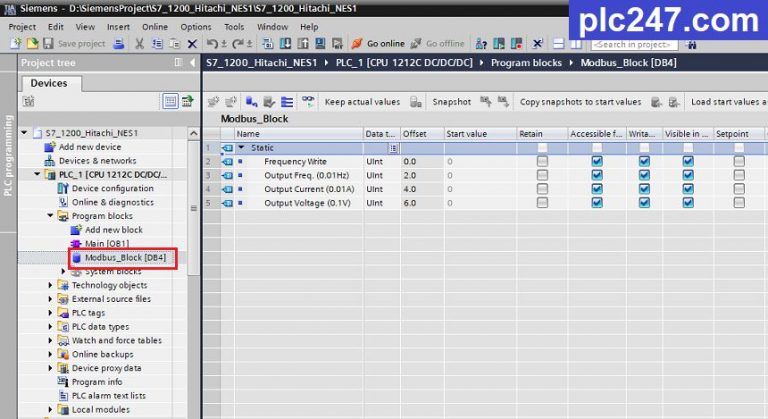Open the Insert menu
This screenshot has height=419, width=768.
pyautogui.click(x=118, y=27)
